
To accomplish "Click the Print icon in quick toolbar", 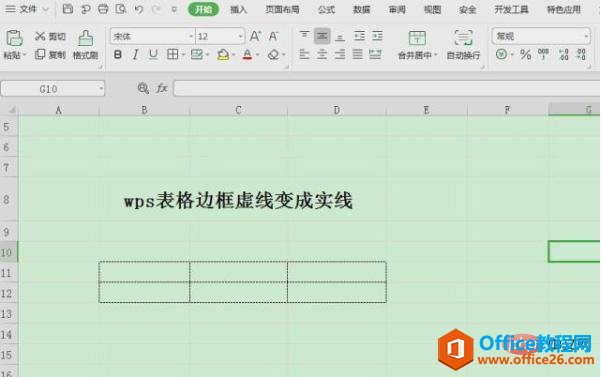I will pyautogui.click(x=103, y=9).
